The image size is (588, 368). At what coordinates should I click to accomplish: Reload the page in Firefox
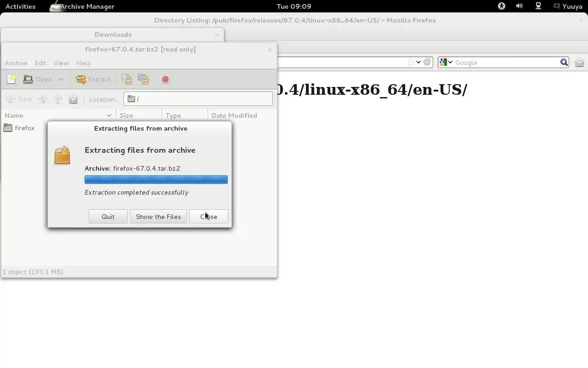tap(427, 62)
